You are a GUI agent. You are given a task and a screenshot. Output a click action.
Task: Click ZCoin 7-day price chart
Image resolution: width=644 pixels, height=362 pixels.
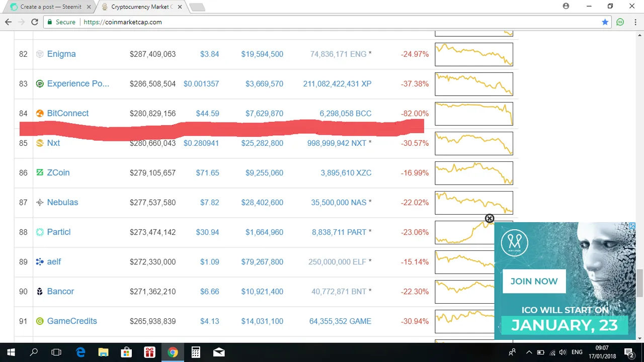click(x=474, y=173)
